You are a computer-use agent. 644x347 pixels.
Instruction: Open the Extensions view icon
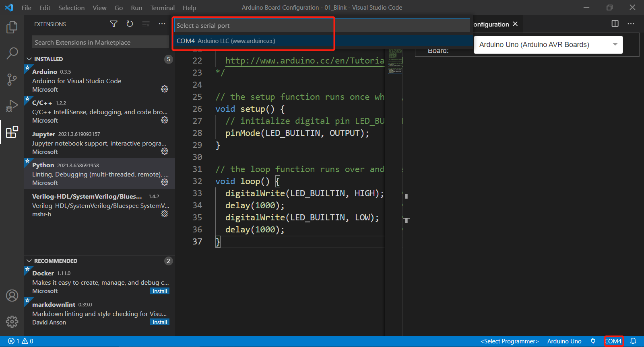click(x=12, y=132)
